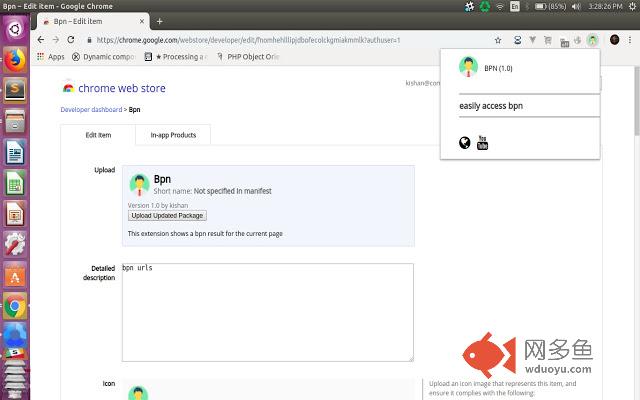This screenshot has height=400, width=640.
Task: Open LibreOffice Calc from the dock
Action: tap(15, 183)
